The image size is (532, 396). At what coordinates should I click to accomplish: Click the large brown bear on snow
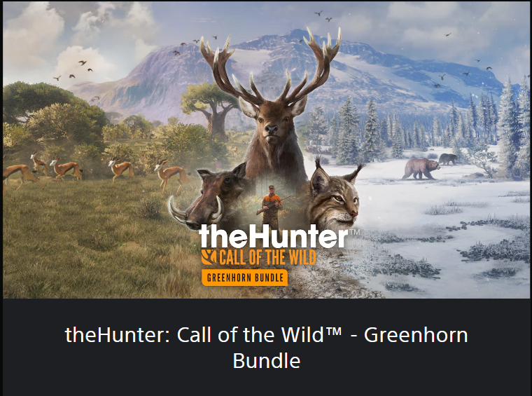click(x=420, y=168)
